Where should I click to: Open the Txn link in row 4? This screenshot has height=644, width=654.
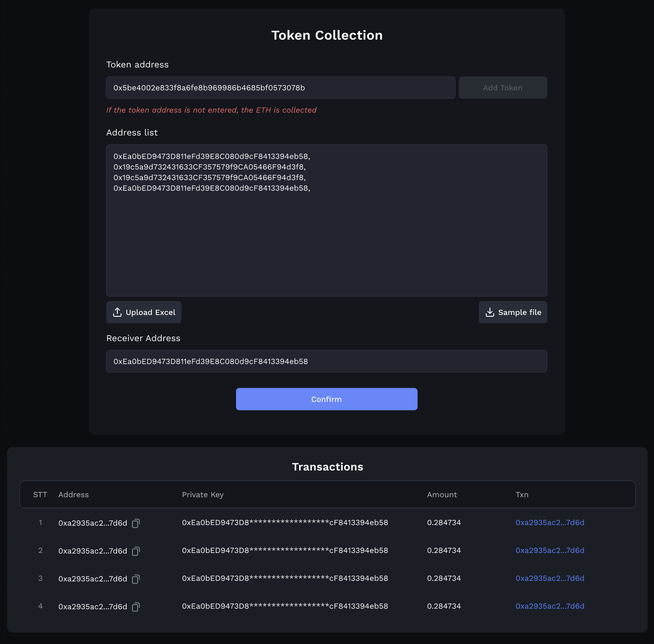click(x=549, y=606)
